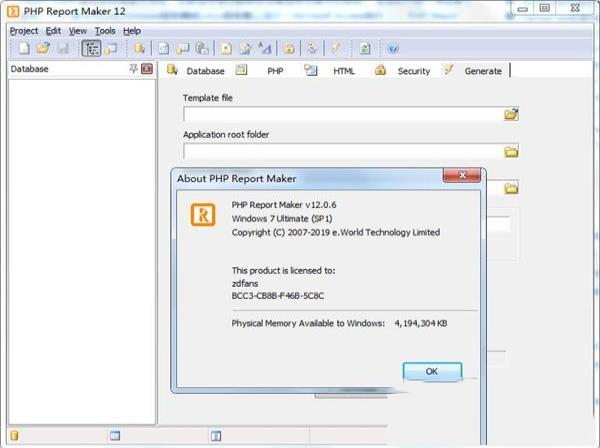Image resolution: width=600 pixels, height=448 pixels.
Task: Click the tools toolbar icon right of the padlock
Action: click(x=312, y=49)
